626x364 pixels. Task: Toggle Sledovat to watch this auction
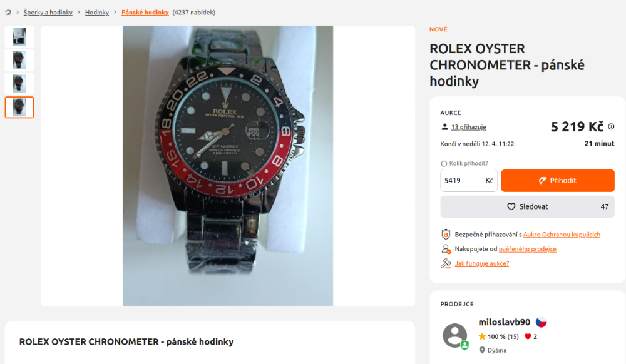coord(527,206)
